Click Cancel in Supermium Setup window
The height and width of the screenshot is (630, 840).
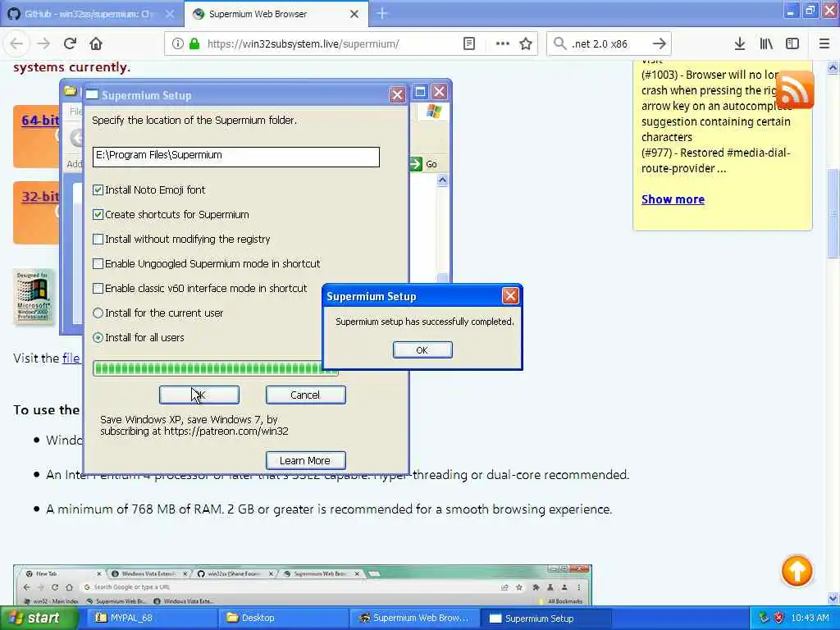[x=305, y=395]
